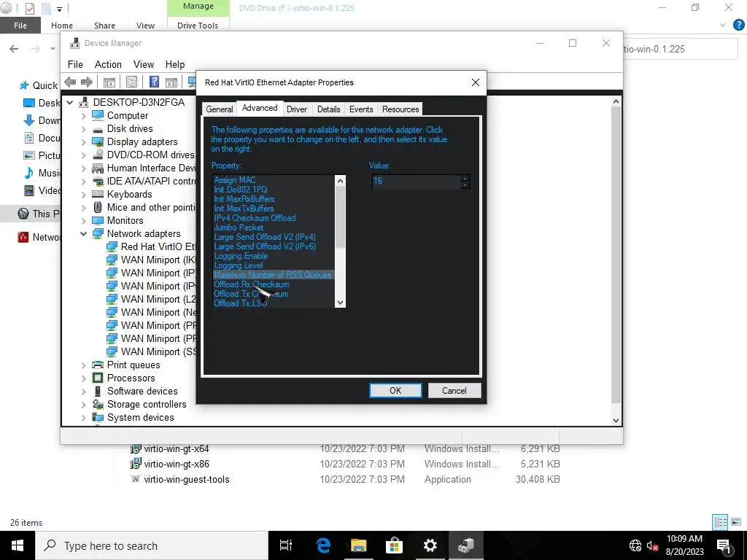Switch to the Driver tab
This screenshot has height=560, width=747.
296,109
